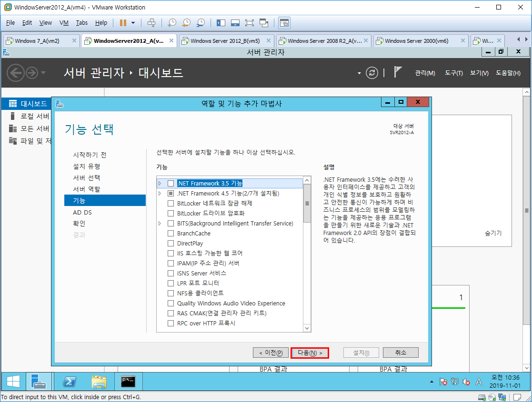Show hidden tray icons arrow
The image size is (532, 402).
pos(432,382)
